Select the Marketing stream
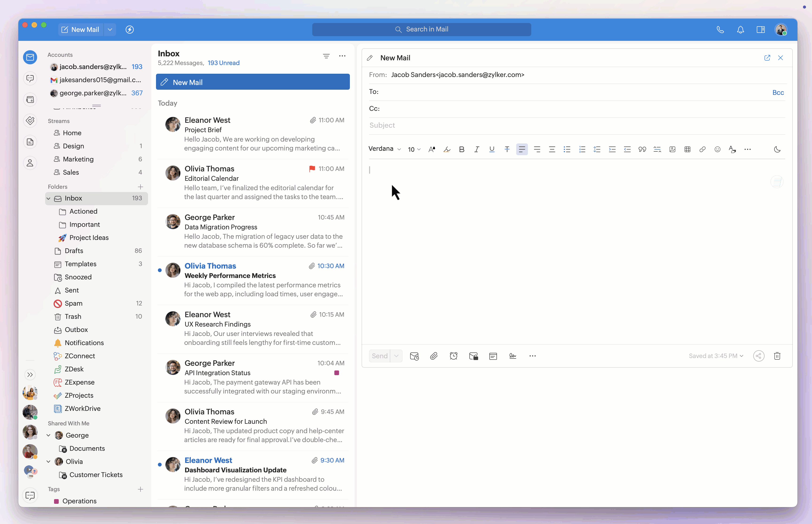 coord(78,159)
